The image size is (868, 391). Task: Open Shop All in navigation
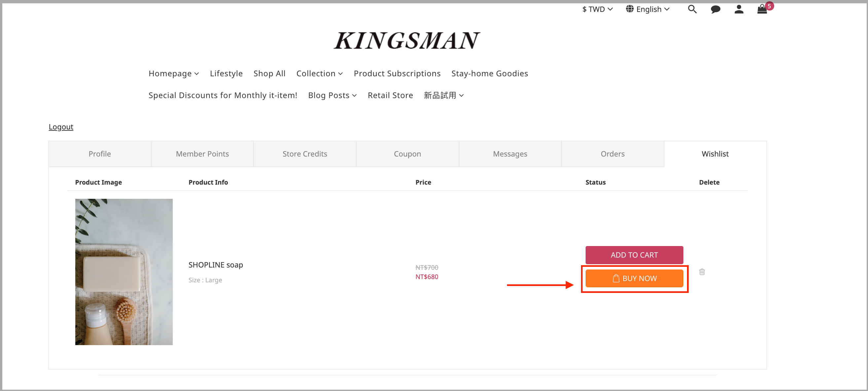(269, 73)
